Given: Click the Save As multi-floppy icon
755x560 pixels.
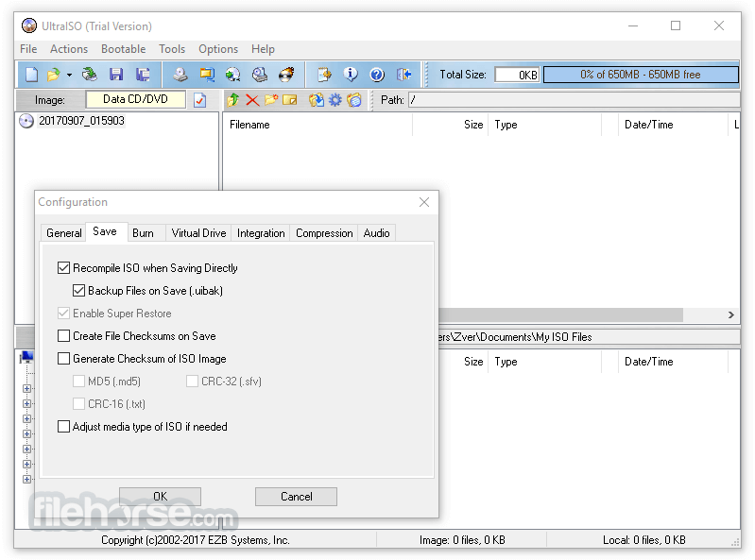Looking at the screenshot, I should [x=143, y=75].
